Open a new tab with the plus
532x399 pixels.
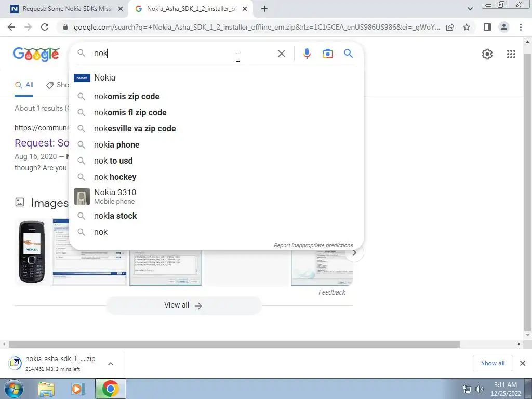(264, 9)
